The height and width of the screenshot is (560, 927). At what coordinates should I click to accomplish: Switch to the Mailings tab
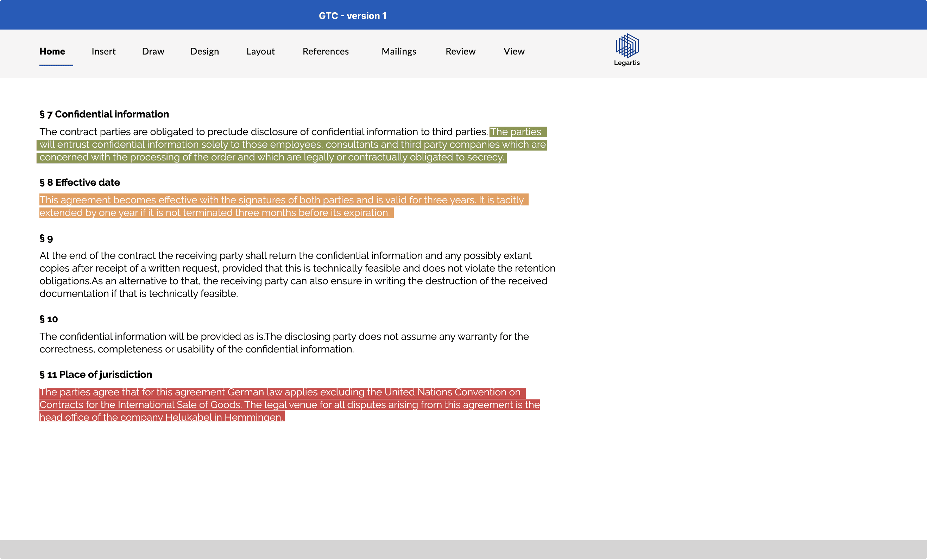pos(398,51)
